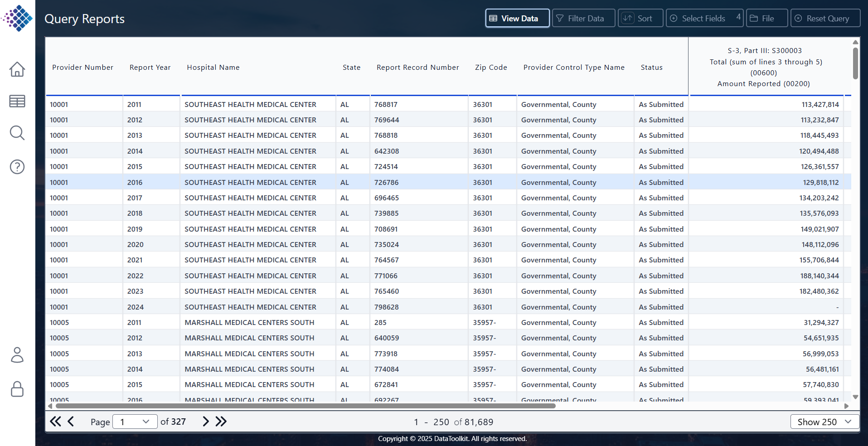This screenshot has width=868, height=446.
Task: Click the DataToolkit logo
Action: 17,19
